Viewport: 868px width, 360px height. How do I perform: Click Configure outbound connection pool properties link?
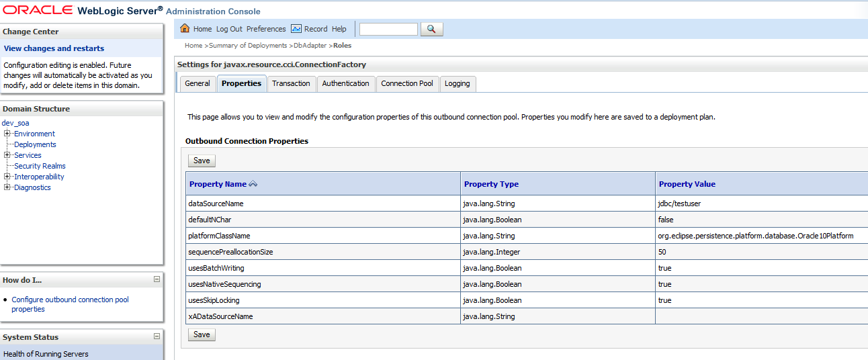coord(70,304)
